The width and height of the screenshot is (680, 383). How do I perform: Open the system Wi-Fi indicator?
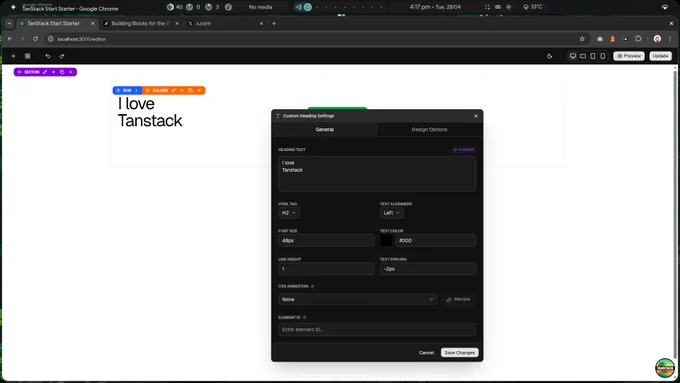(x=664, y=7)
